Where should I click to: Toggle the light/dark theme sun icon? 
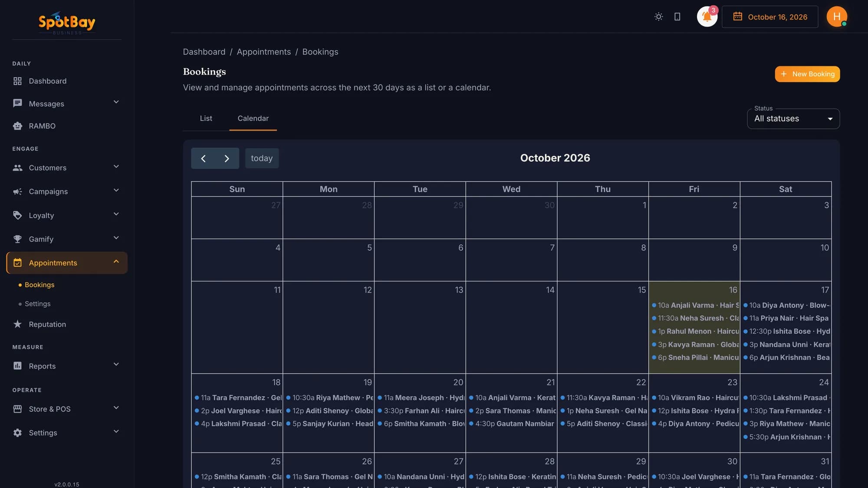point(658,16)
